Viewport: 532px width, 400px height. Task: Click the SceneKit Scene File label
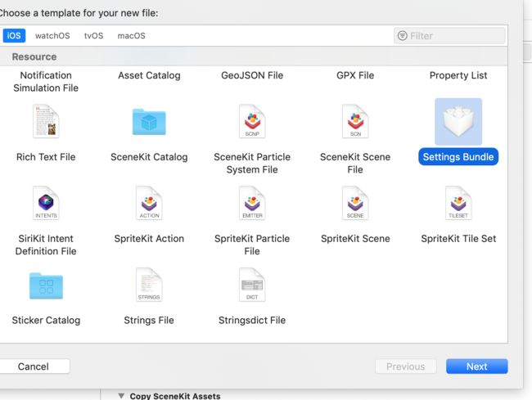click(355, 164)
